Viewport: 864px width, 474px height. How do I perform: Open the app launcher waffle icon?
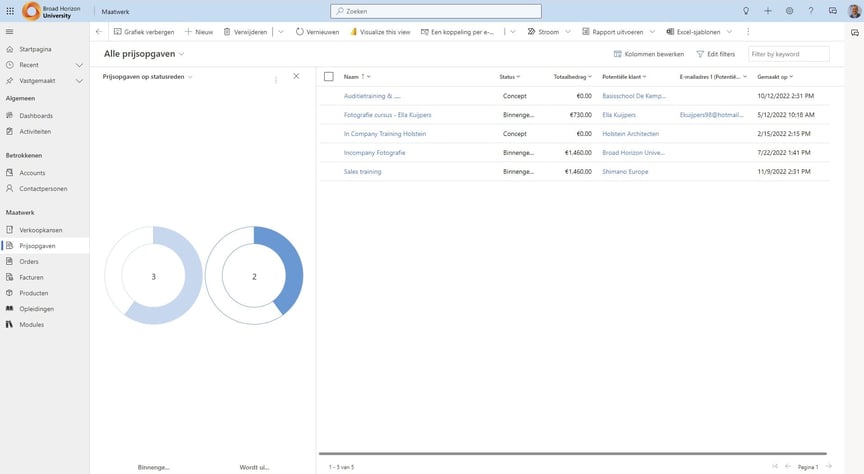[x=10, y=11]
